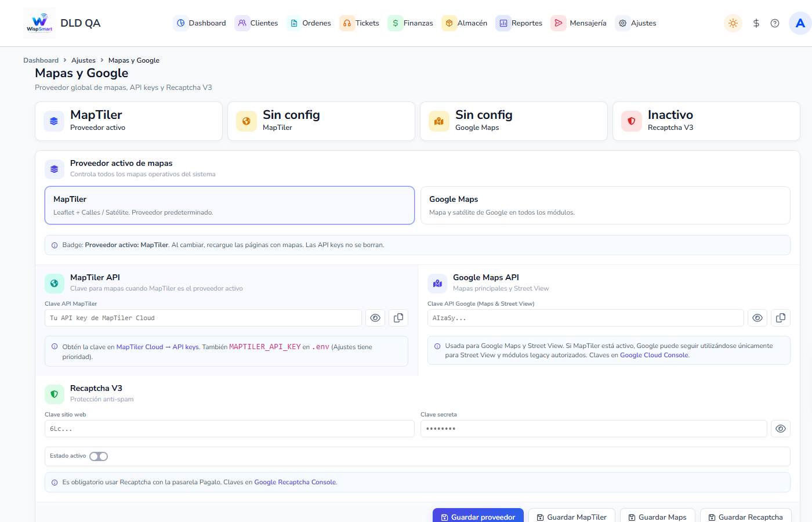Open the user avatar A menu
This screenshot has width=812, height=522.
[800, 23]
